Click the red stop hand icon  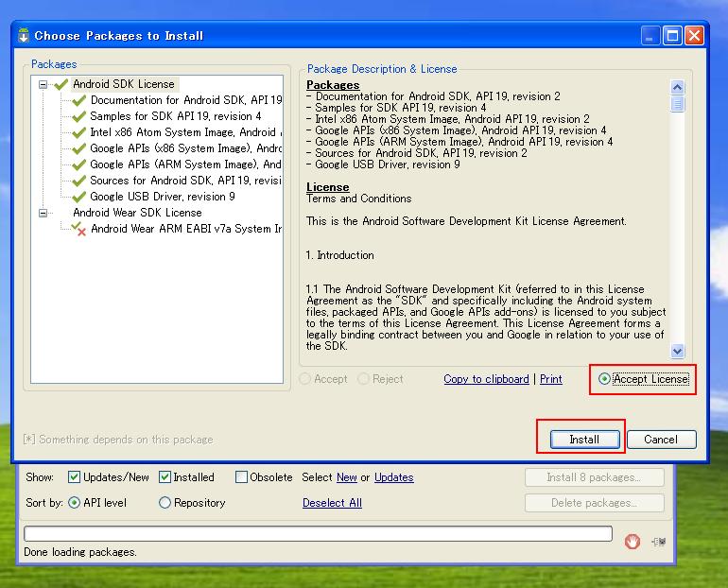click(x=632, y=541)
